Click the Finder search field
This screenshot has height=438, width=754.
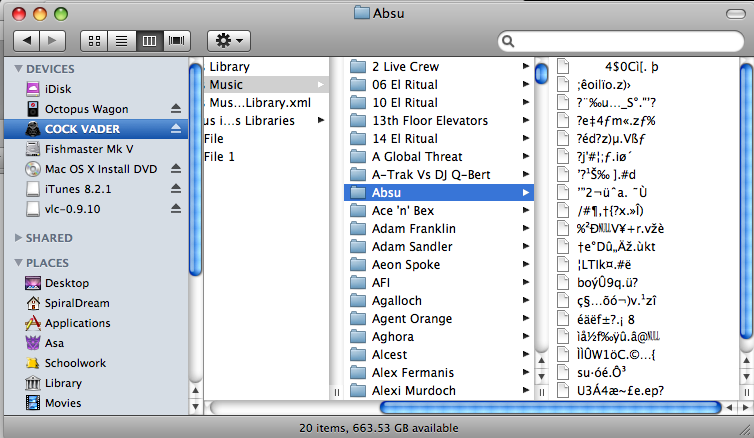click(x=621, y=41)
